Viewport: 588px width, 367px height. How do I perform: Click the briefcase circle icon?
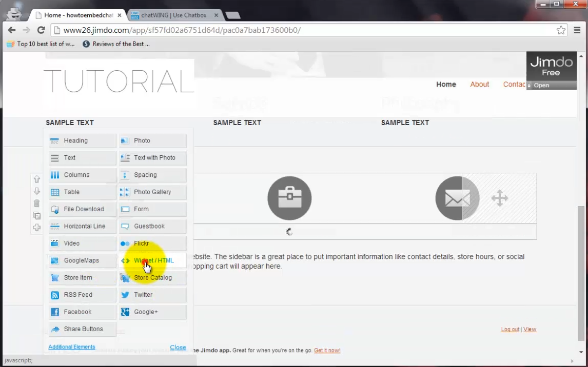coord(289,198)
